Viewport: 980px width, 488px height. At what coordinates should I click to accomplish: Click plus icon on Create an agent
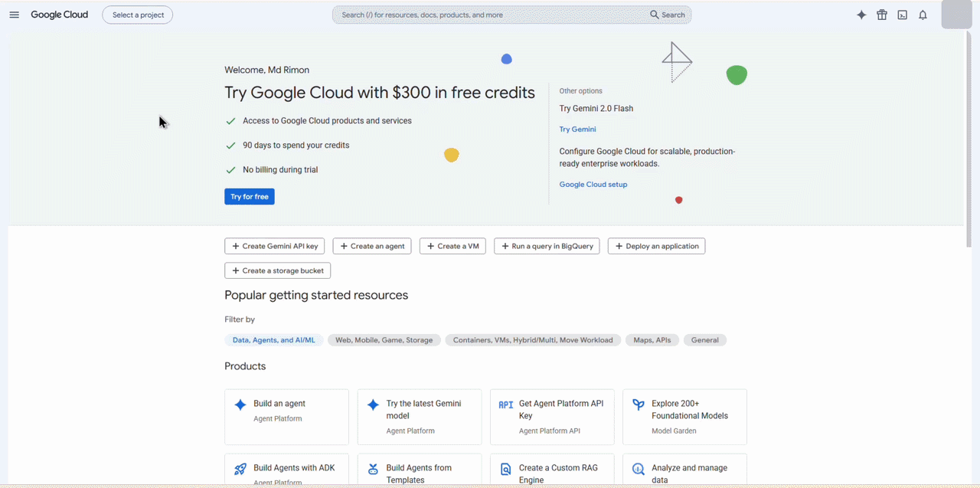[x=344, y=246]
